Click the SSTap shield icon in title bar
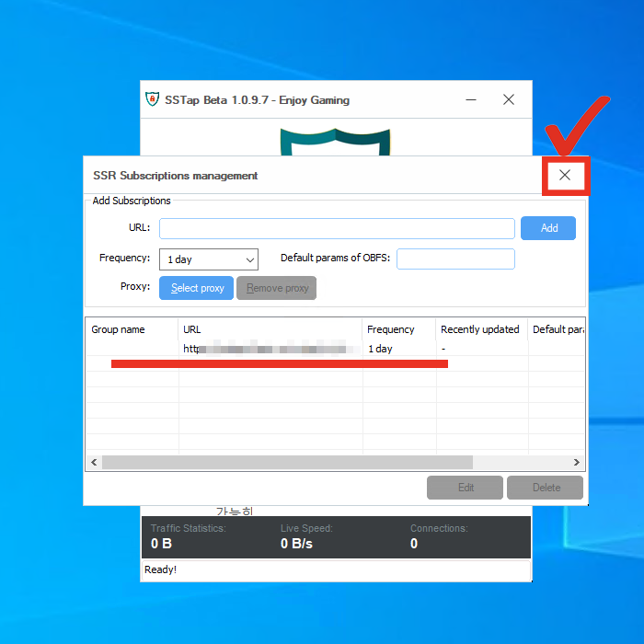 coord(153,99)
